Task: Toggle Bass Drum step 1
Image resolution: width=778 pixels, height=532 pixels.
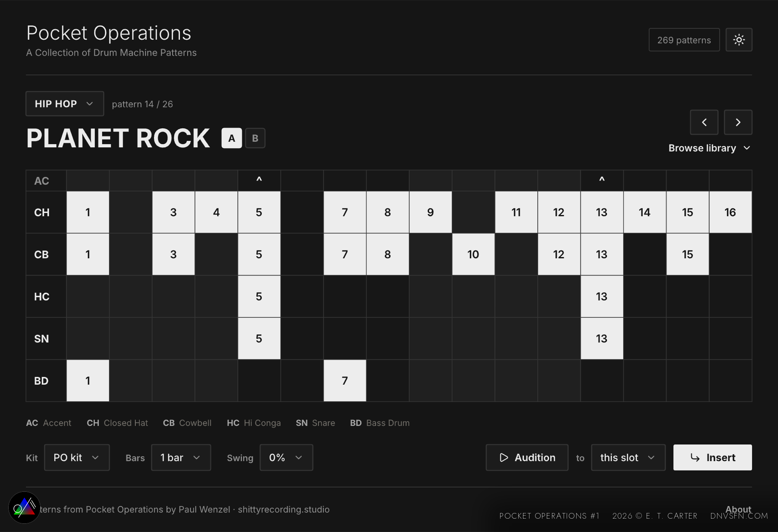Action: pyautogui.click(x=88, y=380)
